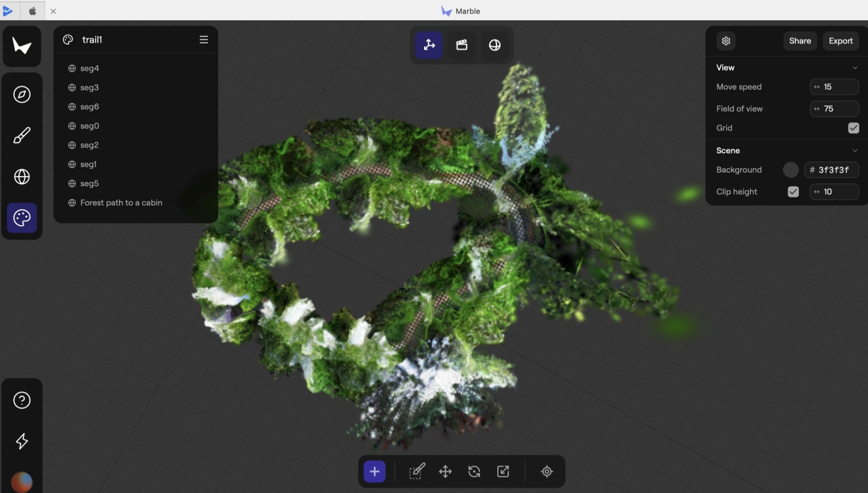This screenshot has height=493, width=868.
Task: Select the paintbrush tool in sidebar
Action: click(22, 136)
